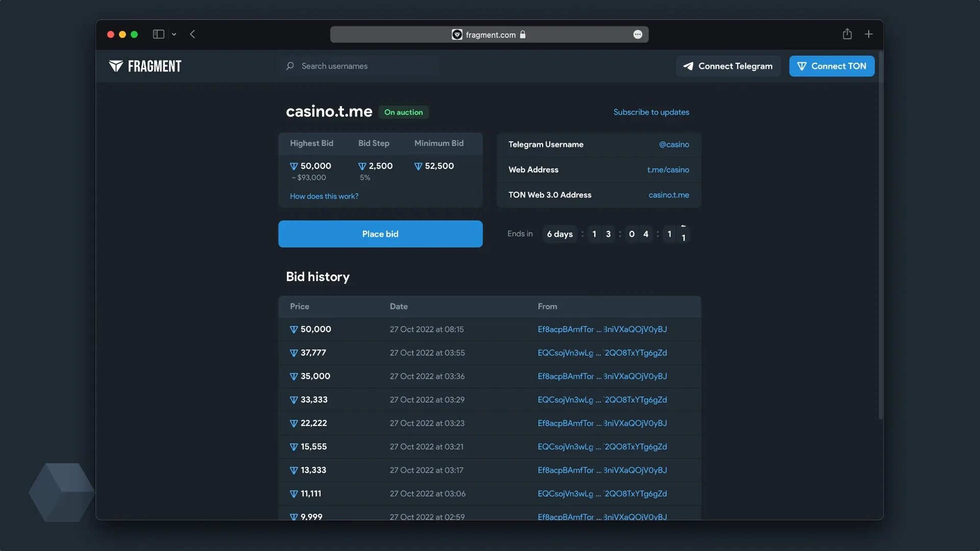980x551 pixels.
Task: Click the From column header
Action: pos(547,307)
